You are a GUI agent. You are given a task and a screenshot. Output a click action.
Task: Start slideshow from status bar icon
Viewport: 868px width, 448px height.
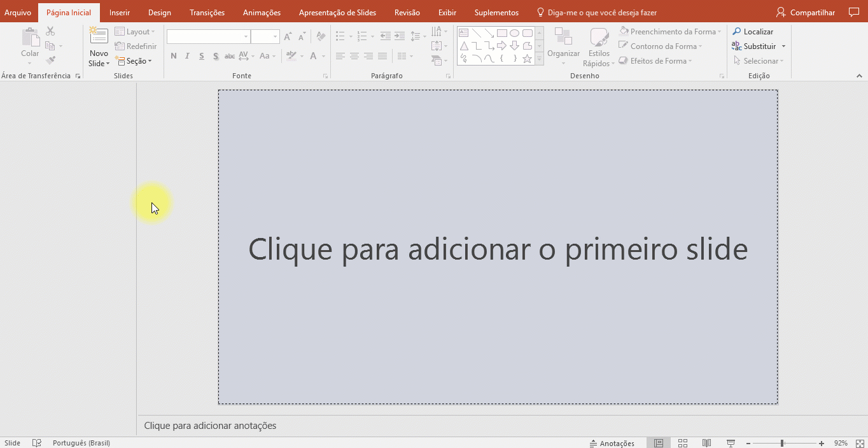731,443
